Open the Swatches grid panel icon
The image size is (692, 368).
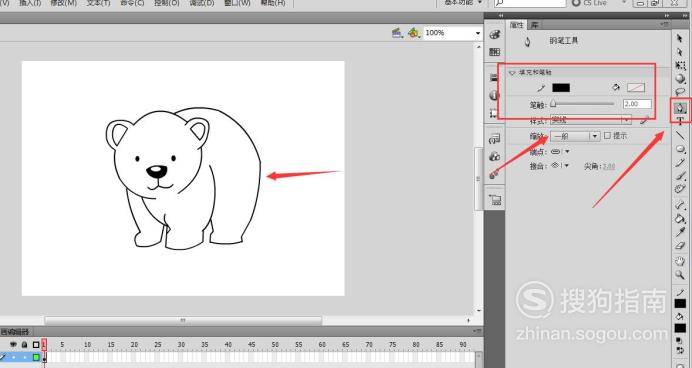tap(495, 52)
